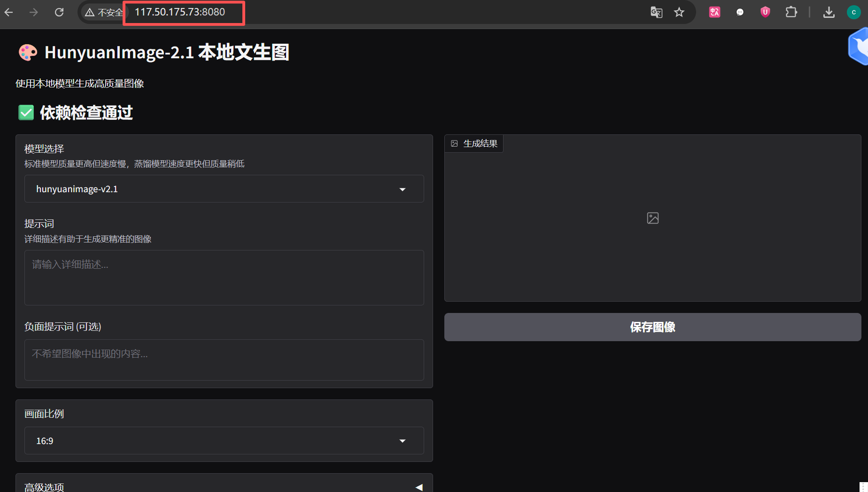The image size is (868, 492).
Task: Focus the 负面提示词 negative prompt box
Action: point(224,360)
